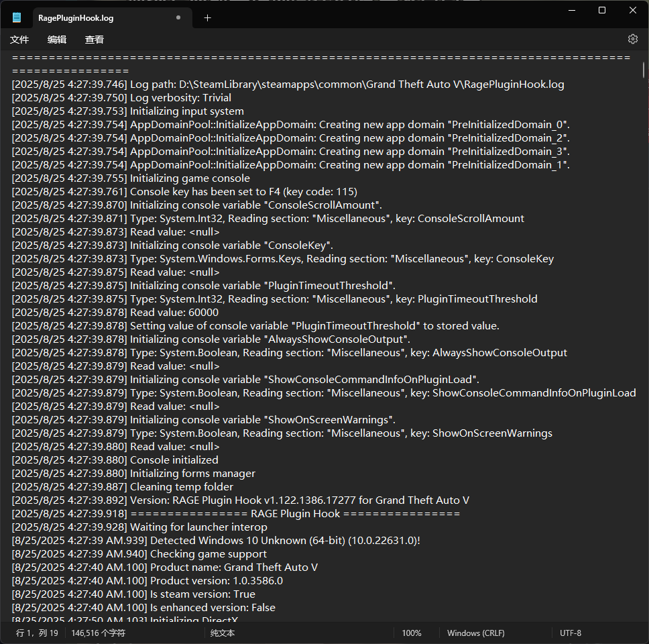Click the line mentioning "PreInitializedDomain_1"
This screenshot has height=644, width=649.
tap(291, 165)
